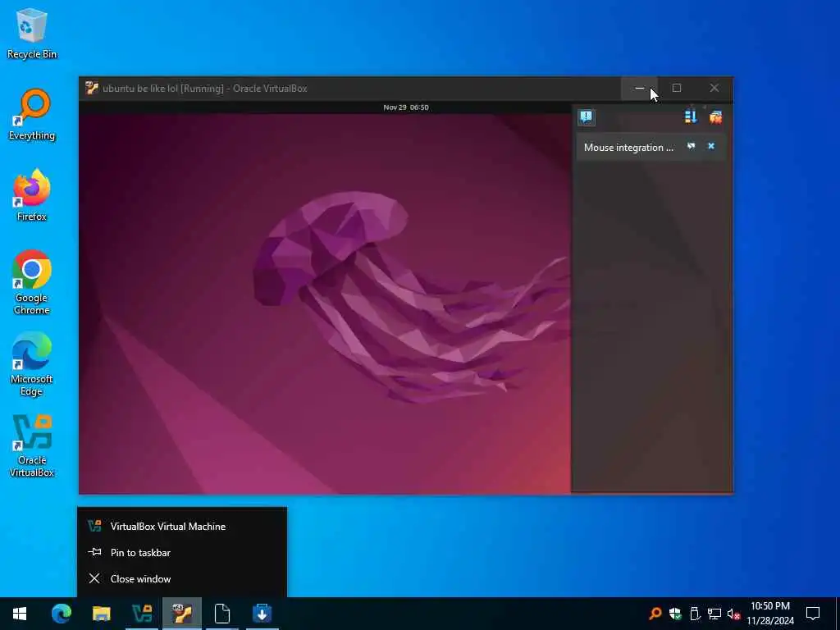Open the Recycle Bin desktop icon

click(x=32, y=33)
